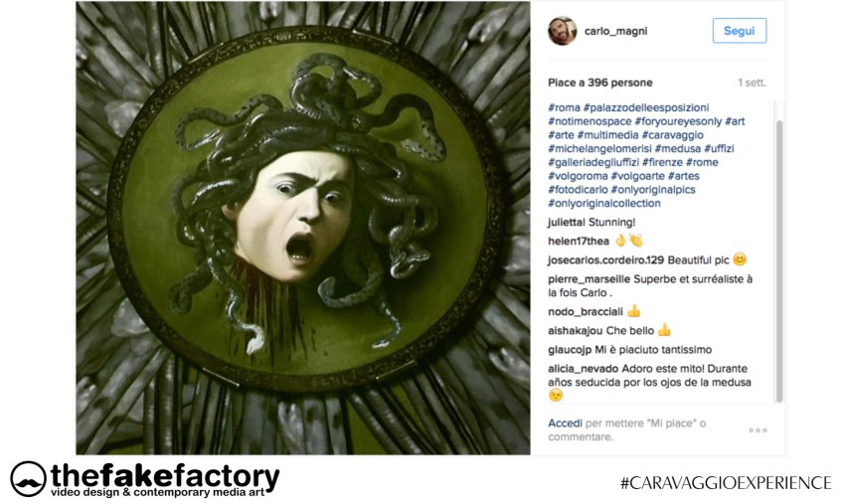Image resolution: width=843 pixels, height=504 pixels.
Task: Open commenter alicia_nevado's profile
Action: point(584,369)
